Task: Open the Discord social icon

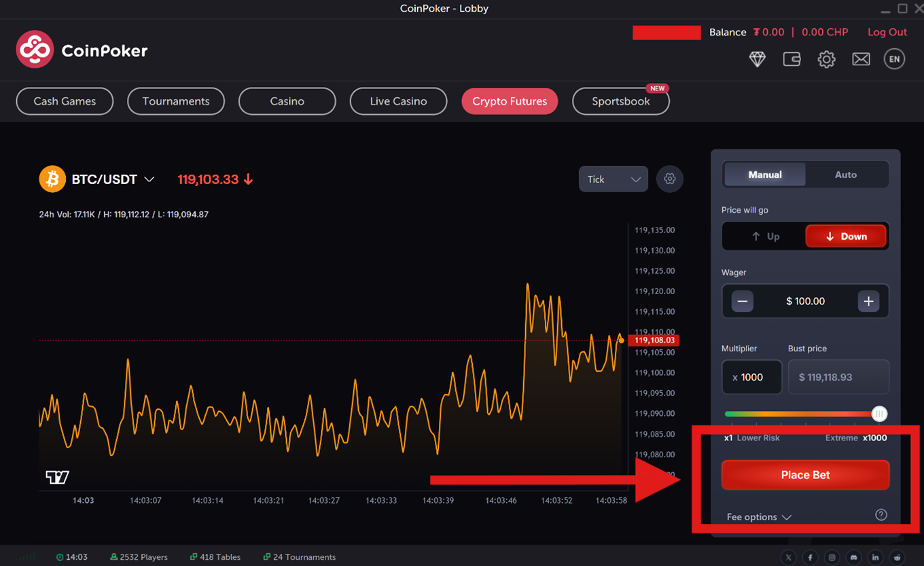Action: (x=853, y=558)
